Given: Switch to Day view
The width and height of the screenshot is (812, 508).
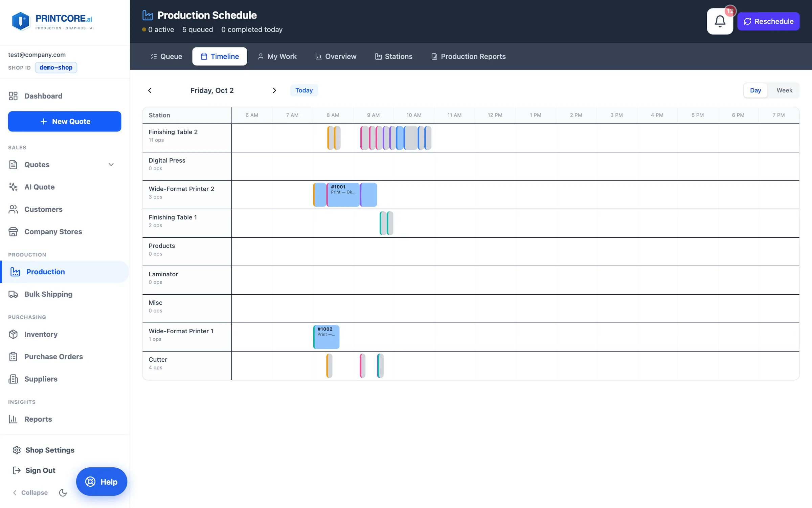Looking at the screenshot, I should pos(755,90).
